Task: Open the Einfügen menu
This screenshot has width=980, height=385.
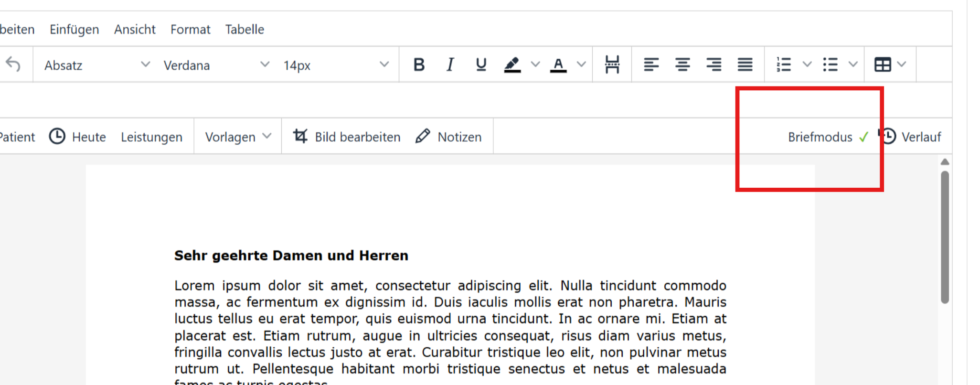Action: 74,30
